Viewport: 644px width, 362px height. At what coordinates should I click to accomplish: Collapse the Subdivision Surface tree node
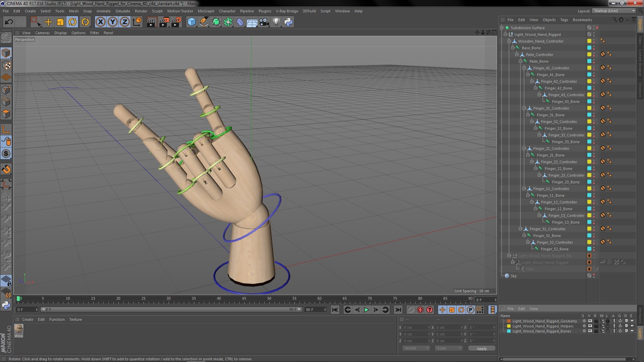(502, 28)
